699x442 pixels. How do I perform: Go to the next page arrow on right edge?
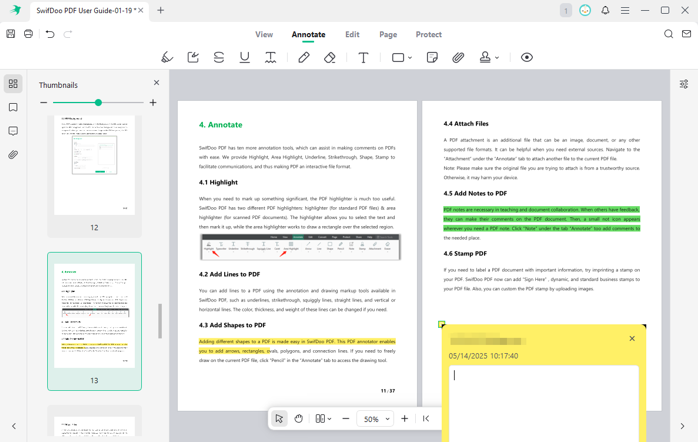click(x=682, y=426)
